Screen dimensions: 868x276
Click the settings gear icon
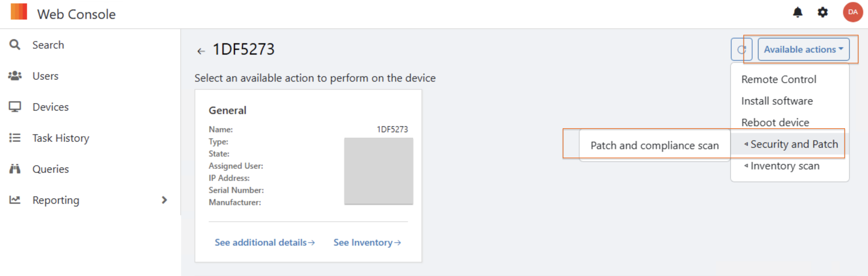coord(823,12)
